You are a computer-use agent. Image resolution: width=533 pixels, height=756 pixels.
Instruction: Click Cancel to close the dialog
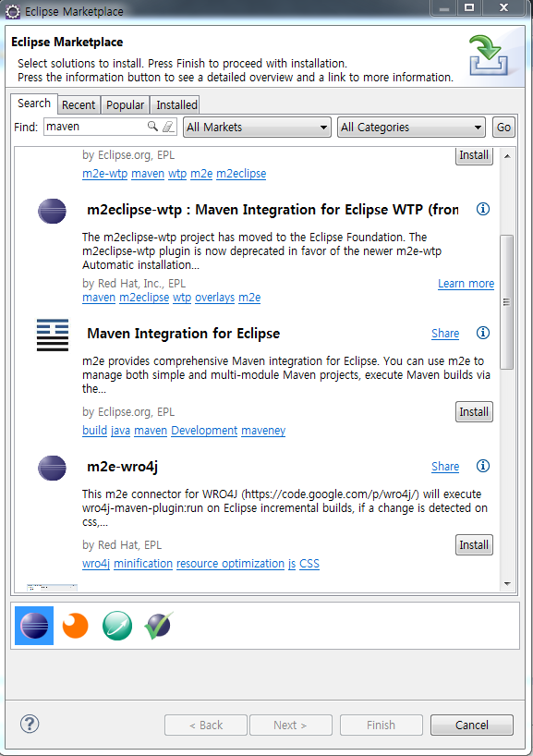click(472, 726)
